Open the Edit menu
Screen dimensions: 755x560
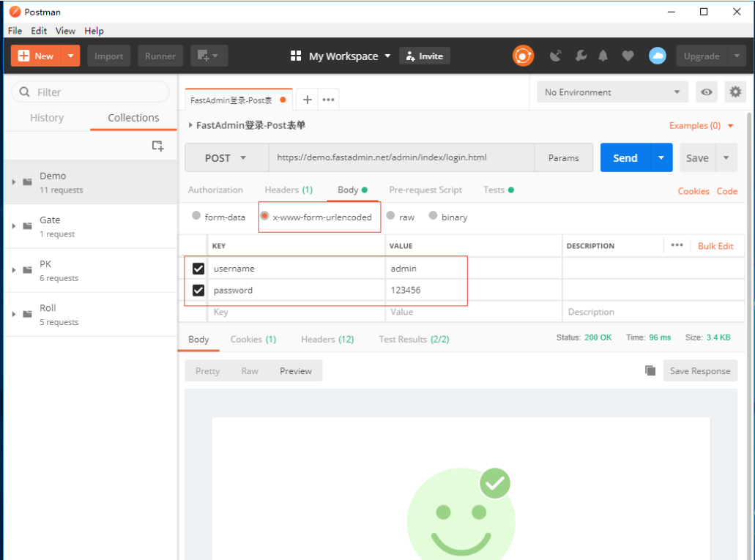[39, 31]
